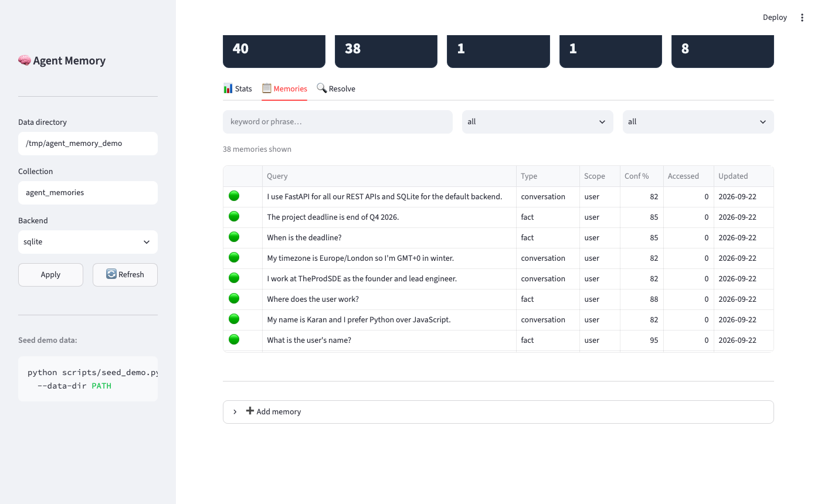This screenshot has height=504, width=821.
Task: Click the green dot beside 'When is the deadline?'
Action: [x=234, y=237]
